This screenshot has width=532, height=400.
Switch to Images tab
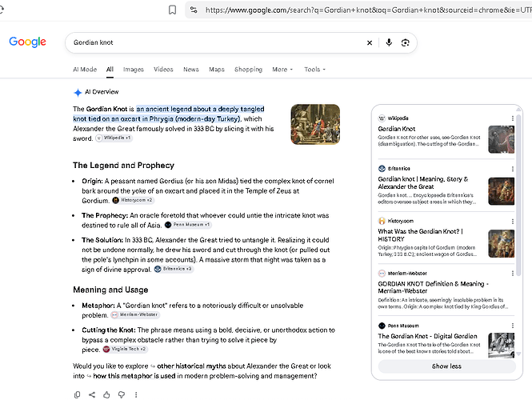pyautogui.click(x=134, y=70)
